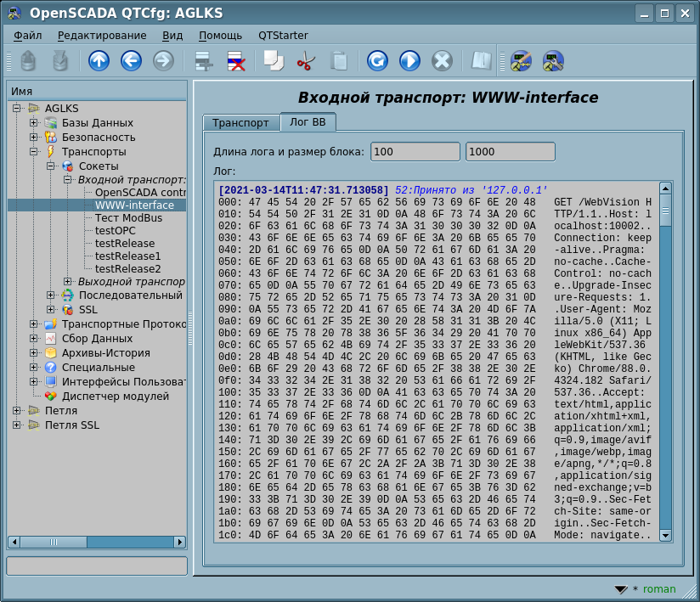
Task: Click the roman user name in status bar
Action: (x=659, y=589)
